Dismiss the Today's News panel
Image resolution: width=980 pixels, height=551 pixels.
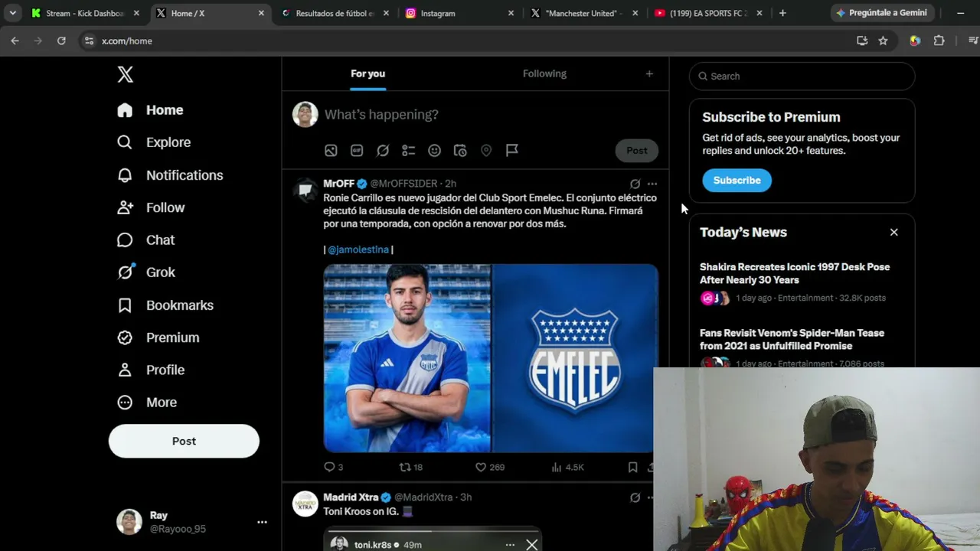pyautogui.click(x=893, y=232)
